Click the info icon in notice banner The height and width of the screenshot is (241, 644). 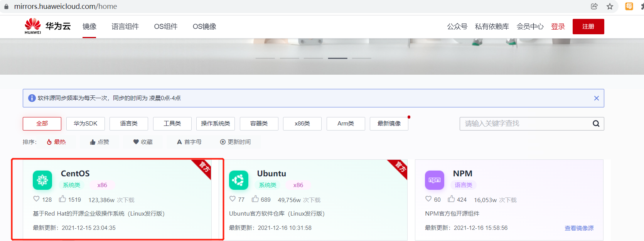click(32, 98)
